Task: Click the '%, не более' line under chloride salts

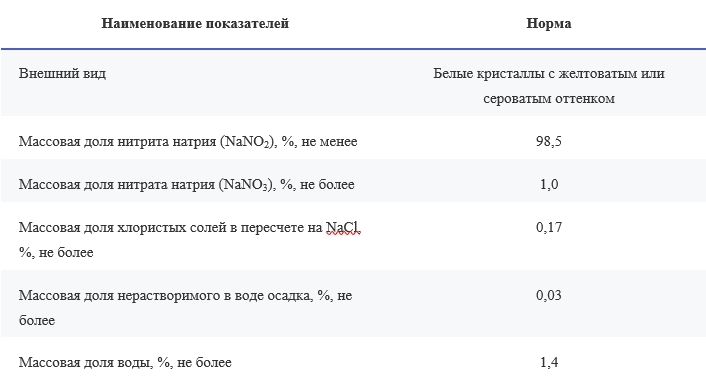Action: click(x=56, y=252)
